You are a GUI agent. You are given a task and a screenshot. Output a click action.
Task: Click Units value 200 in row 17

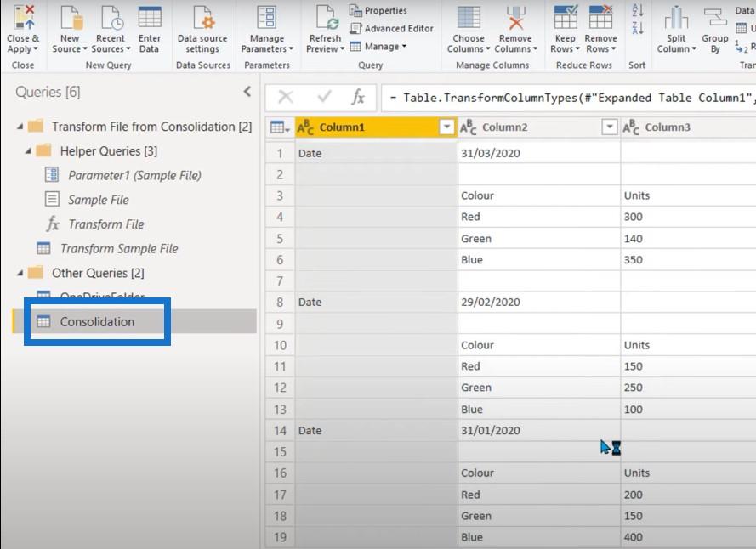[x=688, y=495]
